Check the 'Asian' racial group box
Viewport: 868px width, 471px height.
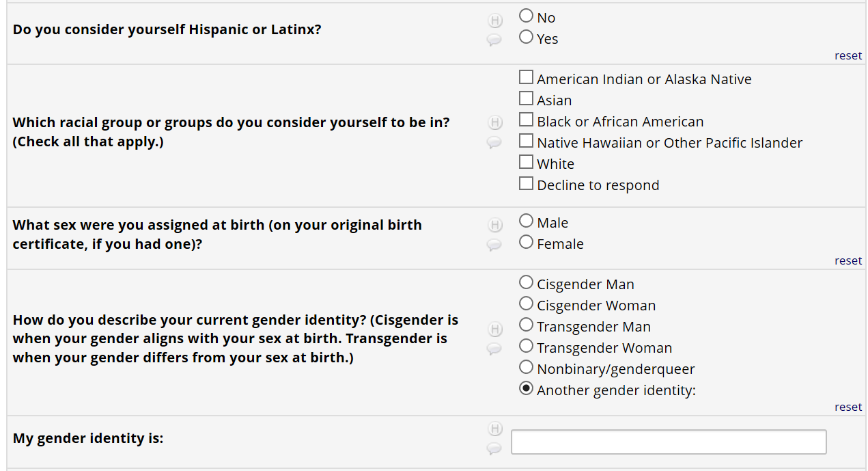coord(526,98)
